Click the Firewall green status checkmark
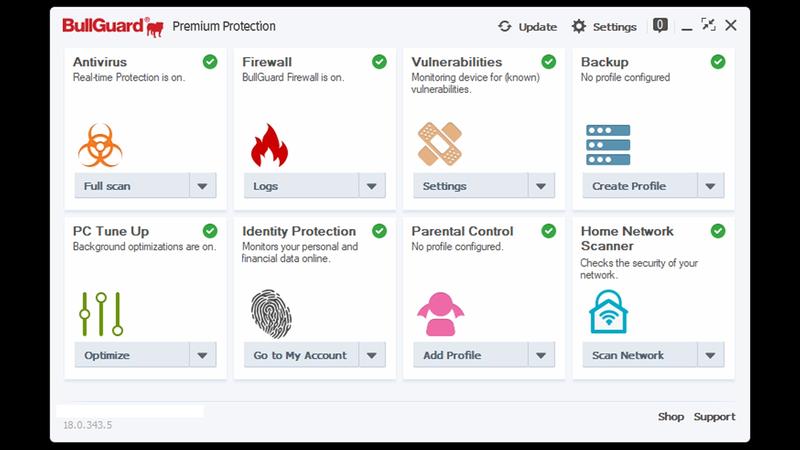The width and height of the screenshot is (800, 450). tap(379, 62)
